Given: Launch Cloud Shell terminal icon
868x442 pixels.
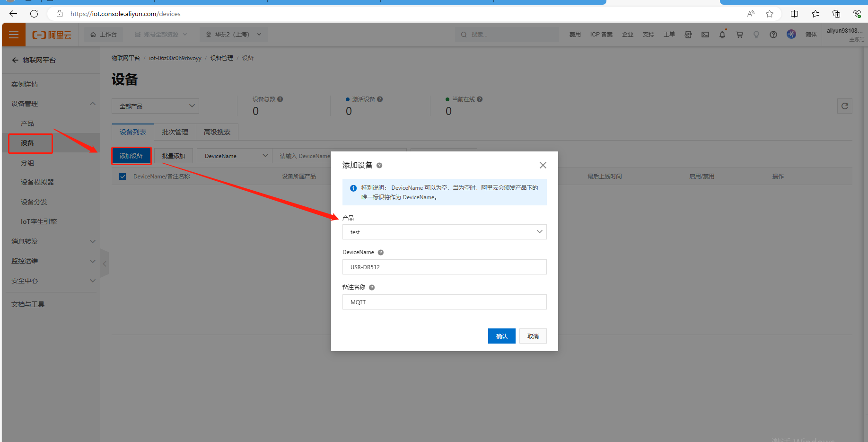Looking at the screenshot, I should click(x=705, y=35).
